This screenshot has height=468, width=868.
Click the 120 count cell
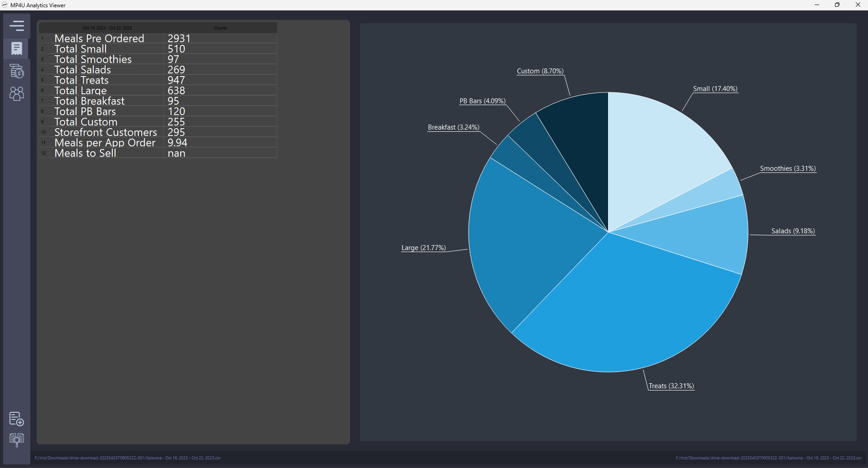pyautogui.click(x=220, y=111)
